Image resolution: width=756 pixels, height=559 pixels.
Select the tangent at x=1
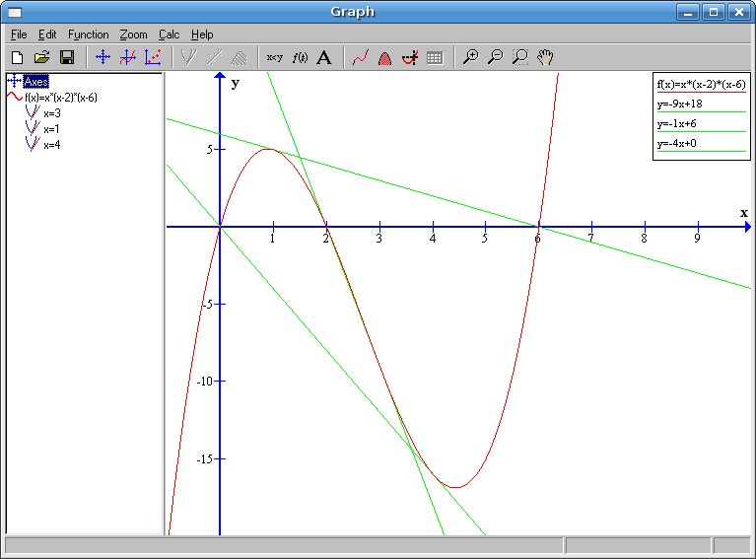click(x=51, y=129)
